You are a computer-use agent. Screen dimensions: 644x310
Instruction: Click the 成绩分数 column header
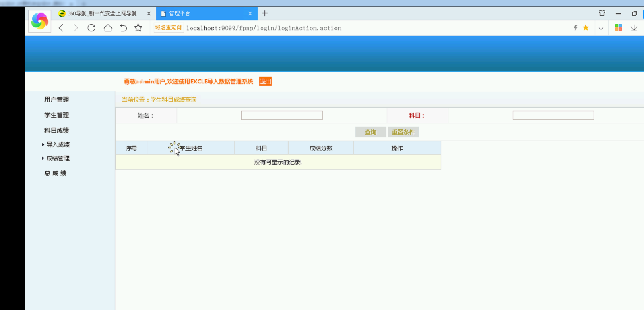321,148
